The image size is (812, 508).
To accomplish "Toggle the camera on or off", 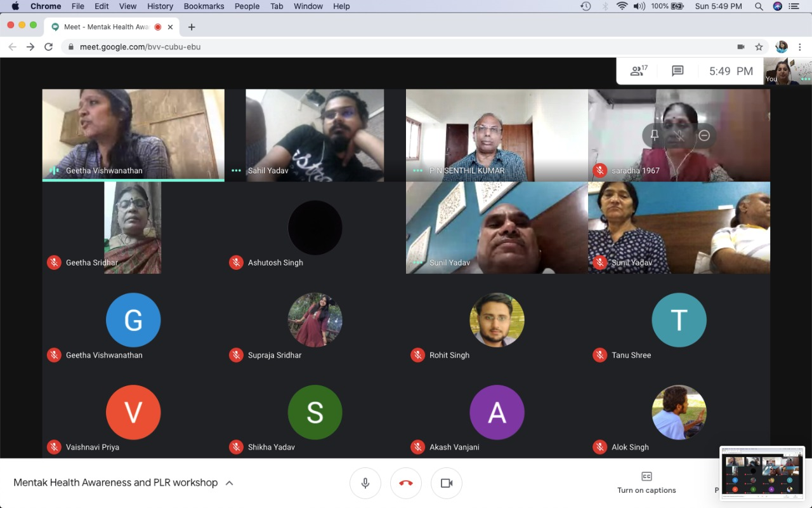I will pyautogui.click(x=447, y=483).
